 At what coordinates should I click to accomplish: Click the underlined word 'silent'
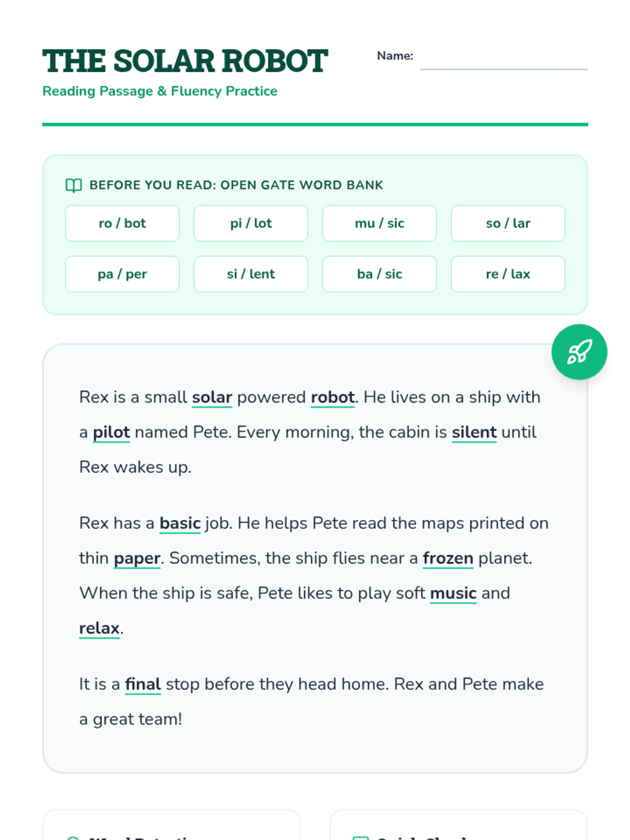474,433
